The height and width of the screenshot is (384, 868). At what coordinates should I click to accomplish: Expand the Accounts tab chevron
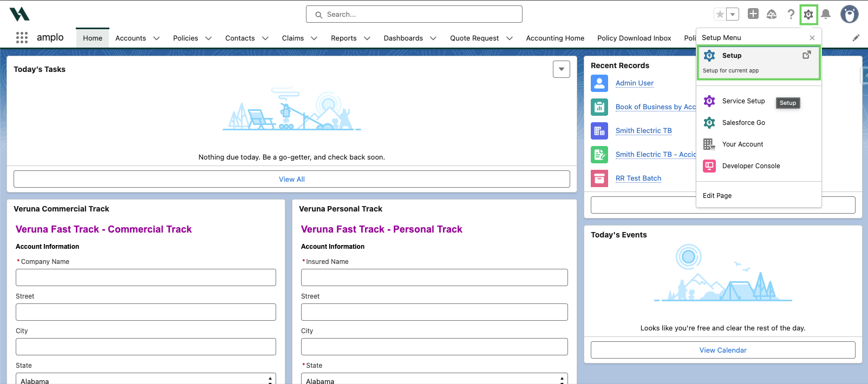pyautogui.click(x=156, y=38)
